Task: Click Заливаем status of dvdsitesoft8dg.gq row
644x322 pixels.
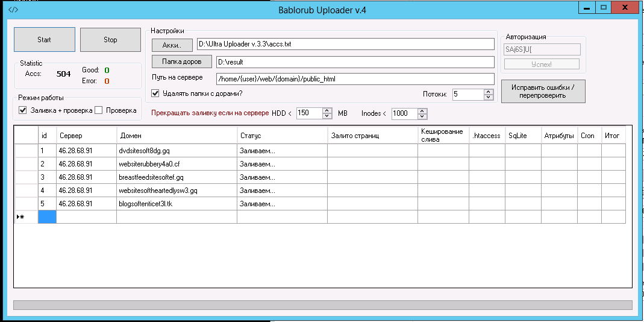Action: coord(282,151)
